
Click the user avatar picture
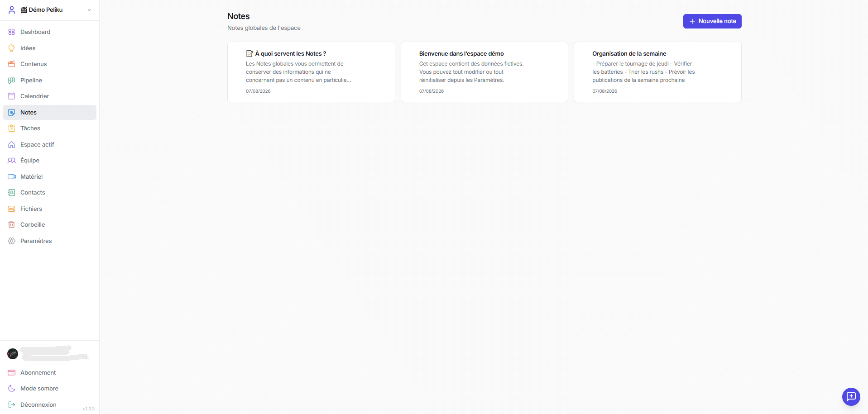point(13,354)
